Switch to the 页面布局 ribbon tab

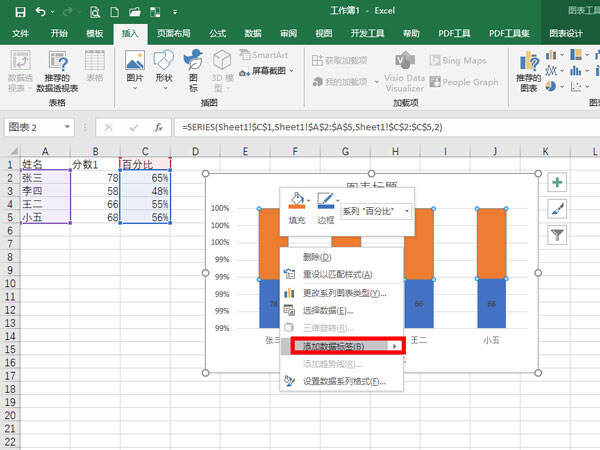(x=173, y=34)
